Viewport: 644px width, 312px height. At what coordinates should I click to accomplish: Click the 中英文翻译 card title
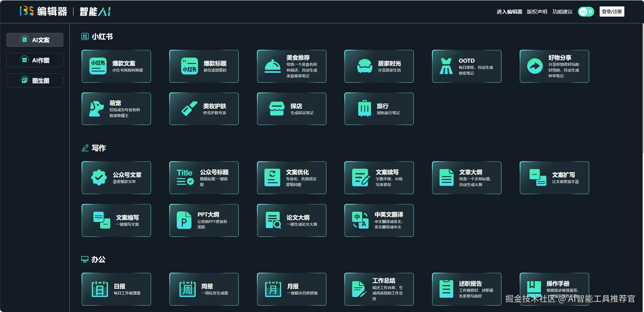click(x=389, y=214)
